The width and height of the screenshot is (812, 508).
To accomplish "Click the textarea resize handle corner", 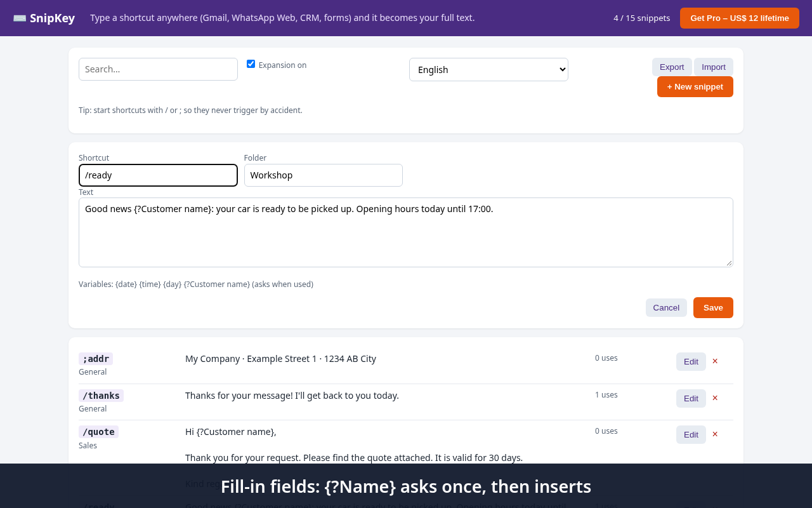I will point(728,262).
